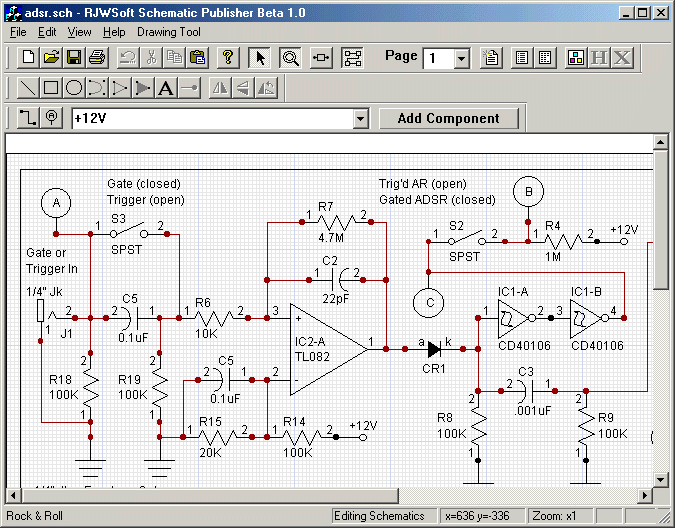675x528 pixels.
Task: Click the vertical scrollbar down arrow
Action: pos(660,478)
